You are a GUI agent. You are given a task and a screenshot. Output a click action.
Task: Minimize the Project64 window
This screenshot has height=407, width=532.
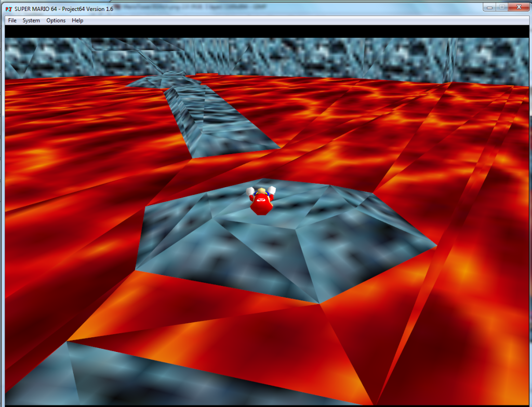click(489, 7)
